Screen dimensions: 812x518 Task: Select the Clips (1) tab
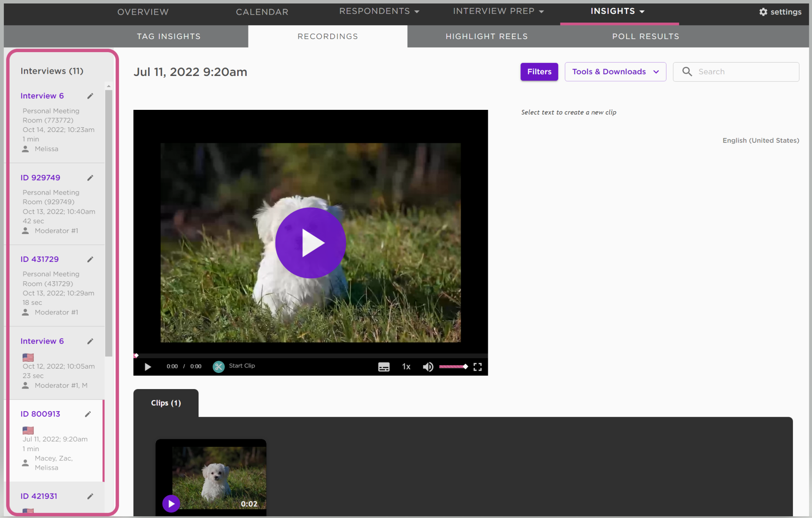point(166,403)
